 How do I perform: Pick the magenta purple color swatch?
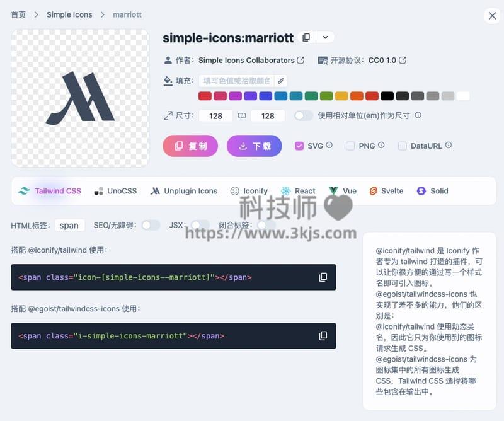tap(235, 96)
